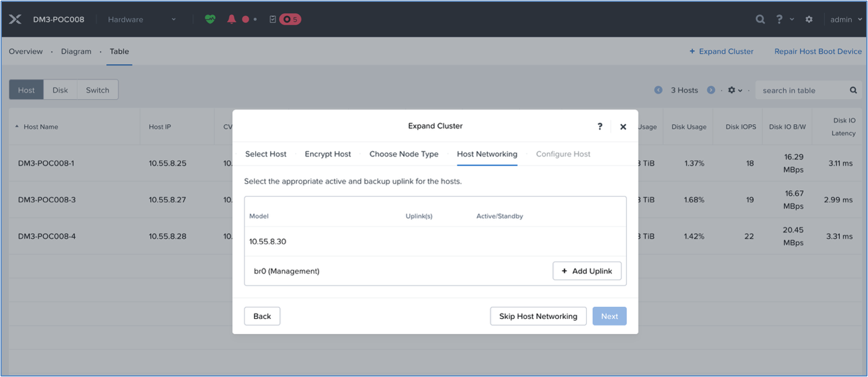868x377 pixels.
Task: Click the question mark help icon in dialog
Action: click(x=600, y=126)
